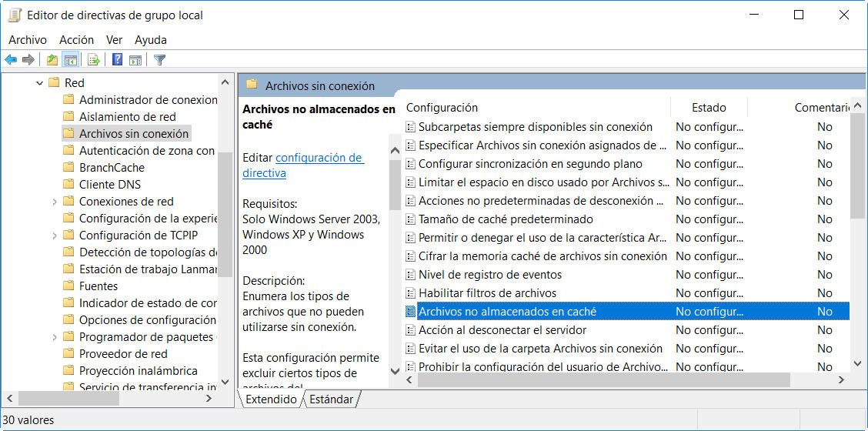Toggle the Show/Hide action pane icon
868x431 pixels.
point(135,60)
